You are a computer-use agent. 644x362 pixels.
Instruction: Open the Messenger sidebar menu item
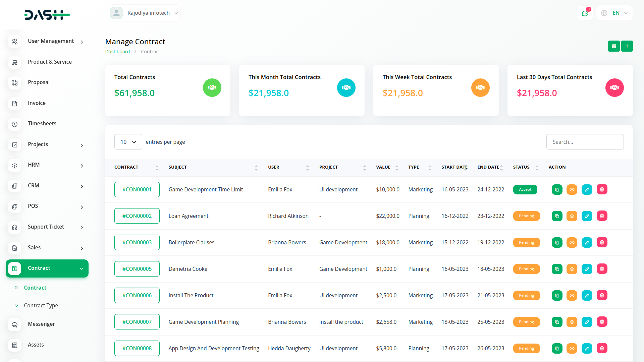(41, 324)
